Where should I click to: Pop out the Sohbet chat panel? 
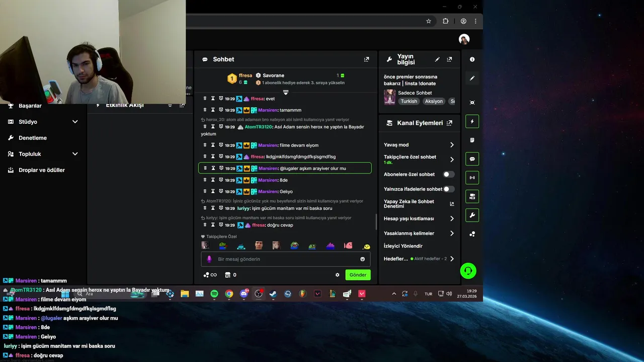point(366,59)
